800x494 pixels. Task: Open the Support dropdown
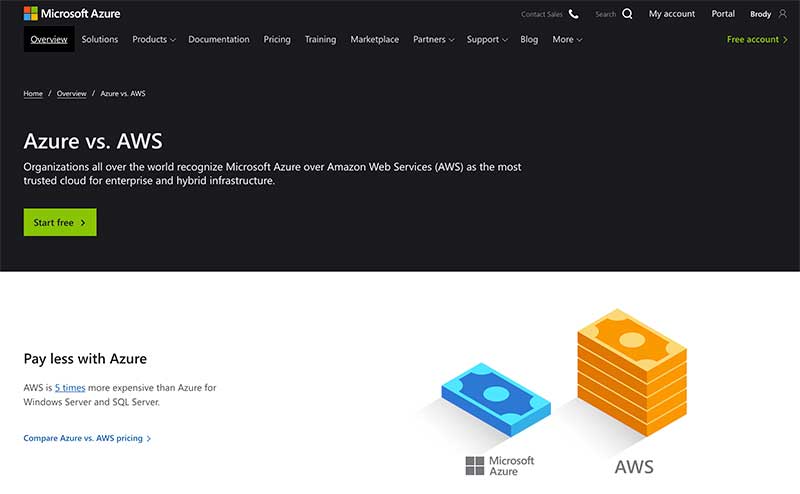click(x=487, y=39)
